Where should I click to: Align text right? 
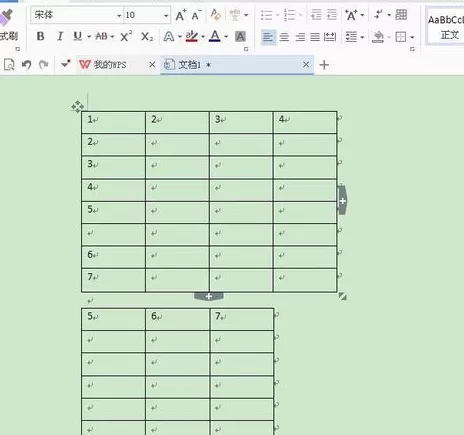(x=300, y=37)
